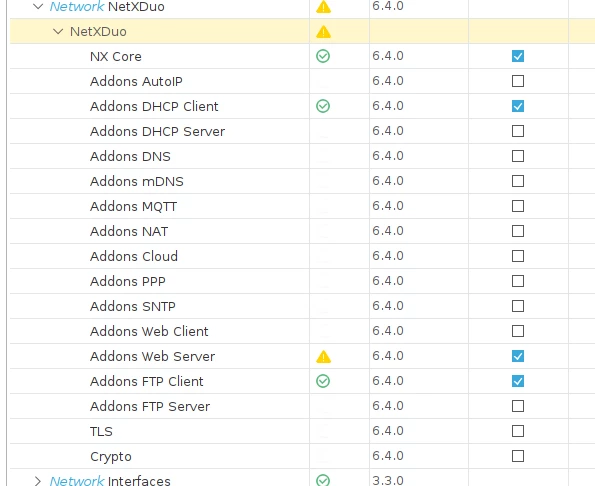Screen dimensions: 595x486
Task: Select Addons Cloud label
Action: coord(134,256)
